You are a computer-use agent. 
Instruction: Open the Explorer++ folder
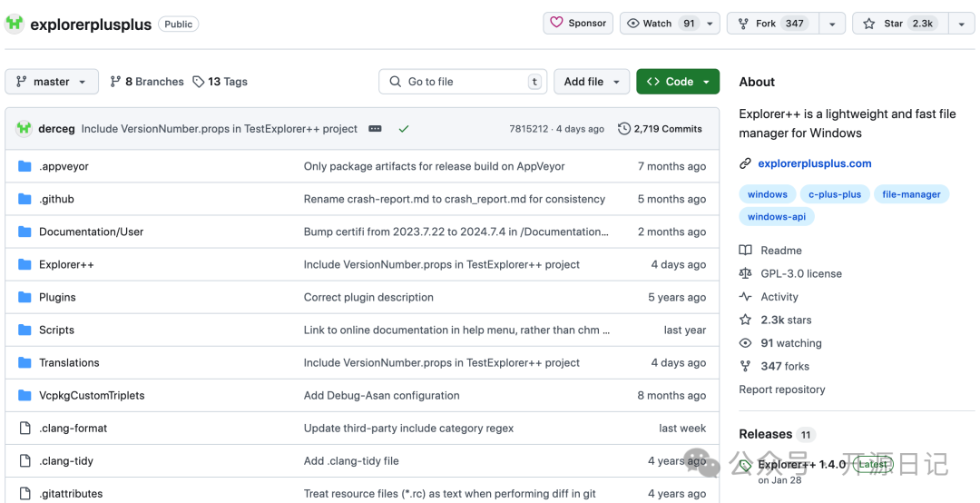tap(66, 264)
